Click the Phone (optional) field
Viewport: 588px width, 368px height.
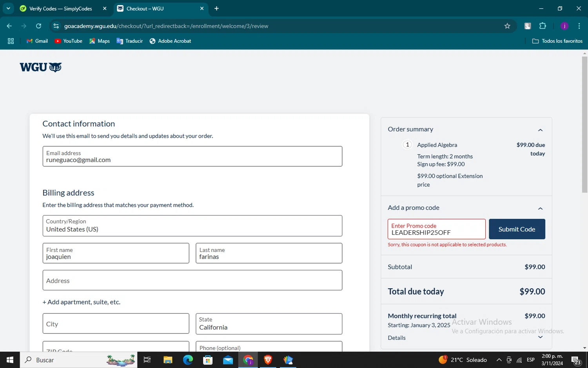coord(269,346)
